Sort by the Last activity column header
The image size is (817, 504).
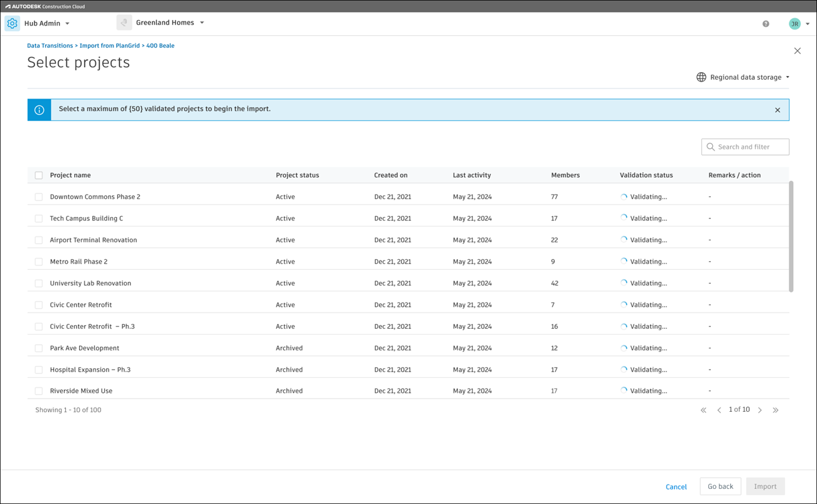[472, 175]
